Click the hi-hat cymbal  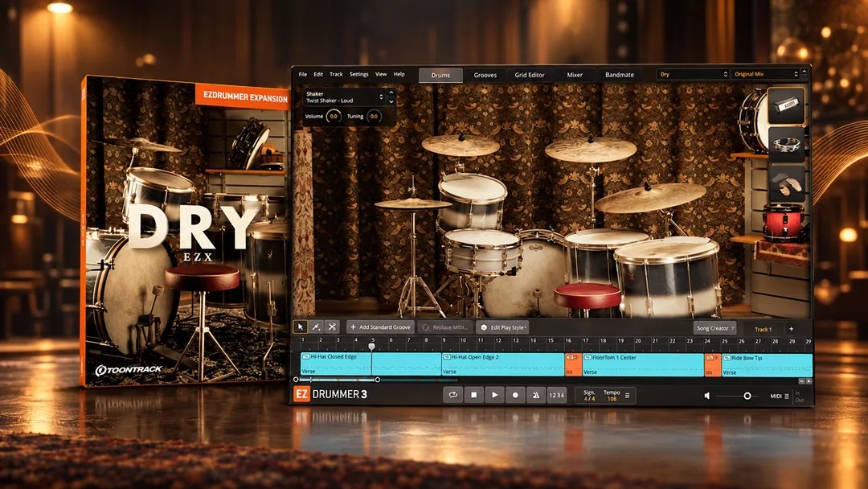tap(412, 203)
